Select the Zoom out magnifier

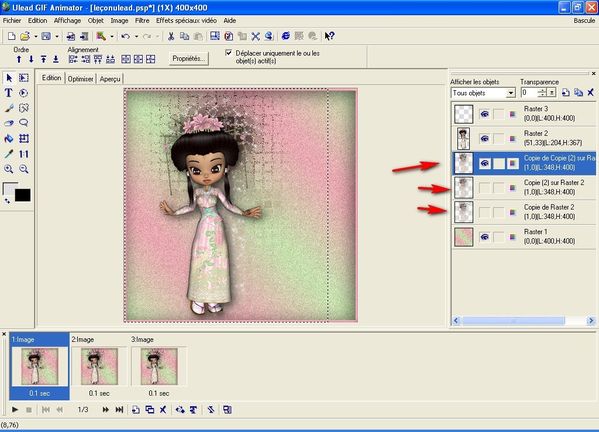pyautogui.click(x=24, y=169)
